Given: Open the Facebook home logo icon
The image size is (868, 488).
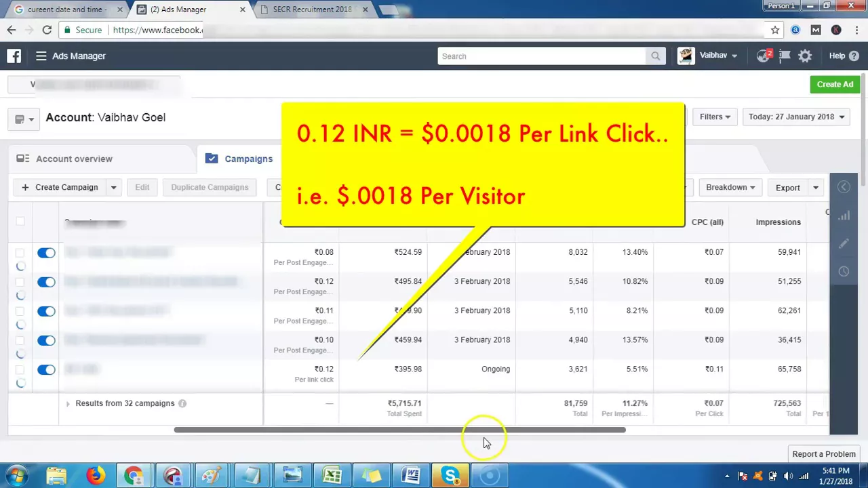Looking at the screenshot, I should point(14,56).
